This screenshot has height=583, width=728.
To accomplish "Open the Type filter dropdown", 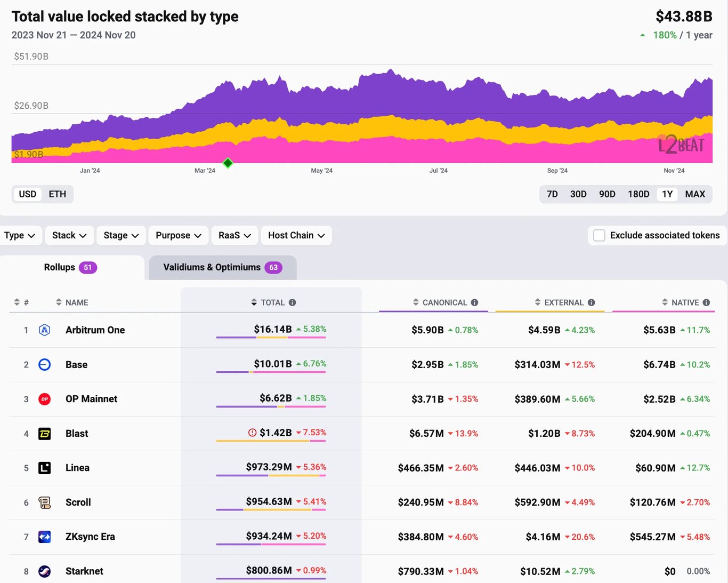I will (20, 235).
